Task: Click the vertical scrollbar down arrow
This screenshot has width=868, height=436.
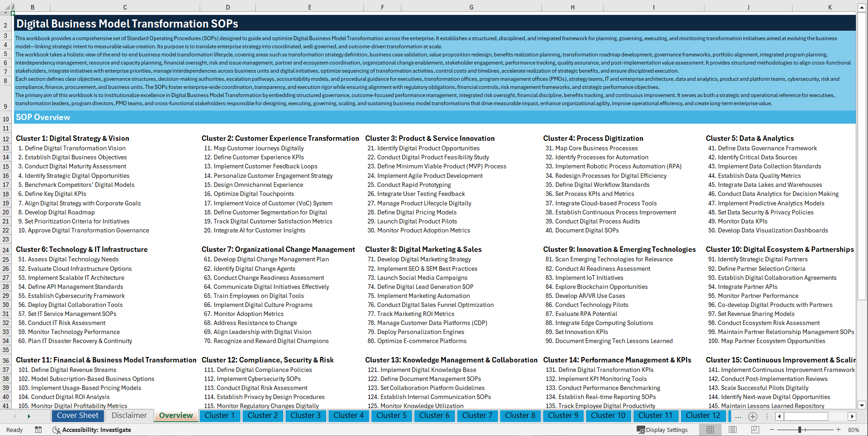Action: pyautogui.click(x=862, y=405)
